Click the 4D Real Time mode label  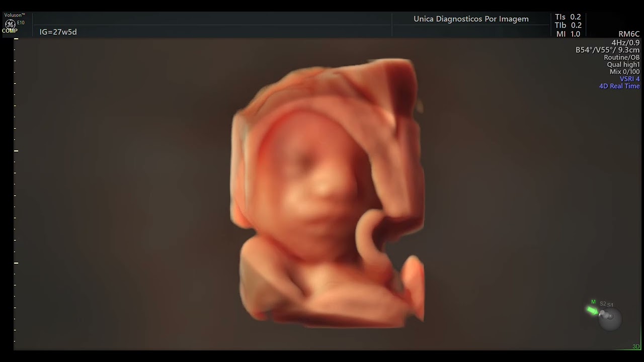[x=619, y=86]
